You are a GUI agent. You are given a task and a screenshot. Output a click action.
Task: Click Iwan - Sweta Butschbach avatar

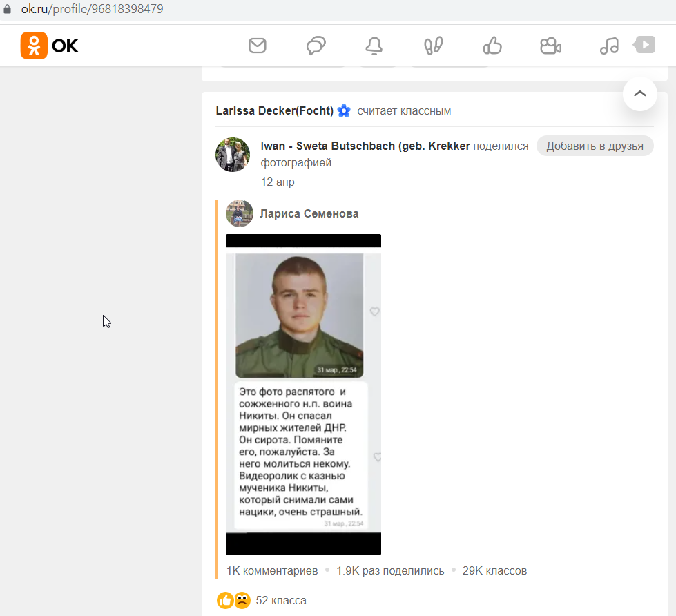(233, 155)
